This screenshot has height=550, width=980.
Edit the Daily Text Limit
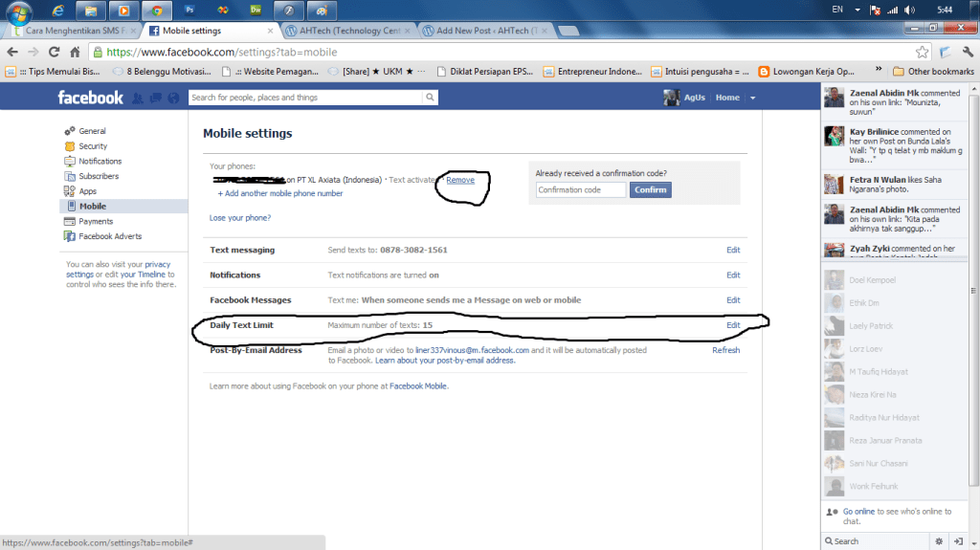pyautogui.click(x=733, y=325)
